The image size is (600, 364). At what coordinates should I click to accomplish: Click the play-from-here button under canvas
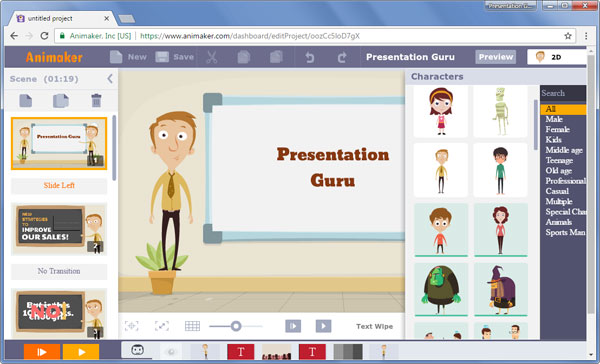[x=293, y=326]
